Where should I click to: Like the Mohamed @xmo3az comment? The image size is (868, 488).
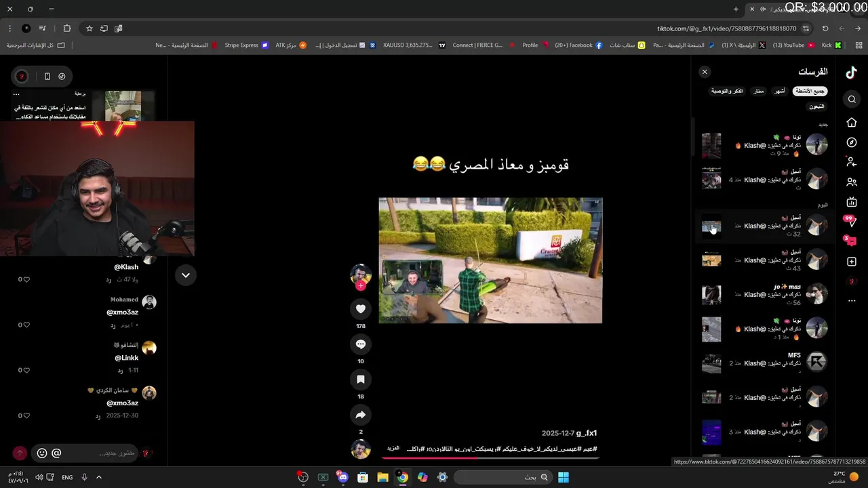point(26,325)
